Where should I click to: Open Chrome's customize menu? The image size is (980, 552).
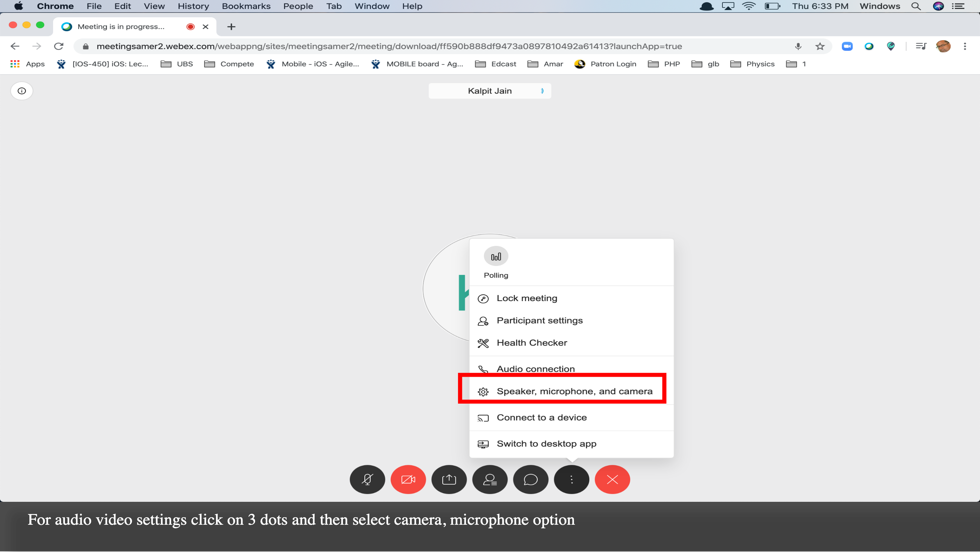[965, 46]
